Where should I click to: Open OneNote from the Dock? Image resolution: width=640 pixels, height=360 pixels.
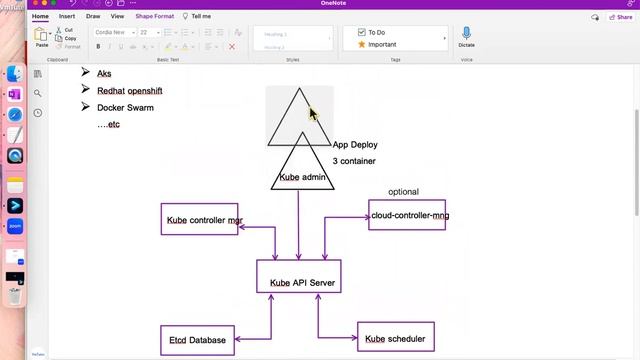(x=15, y=94)
